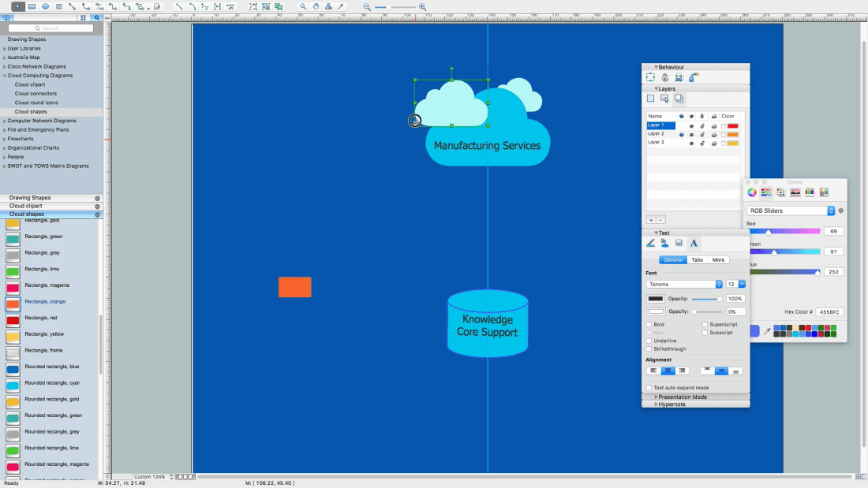Toggle visibility of Layer 2

(691, 134)
